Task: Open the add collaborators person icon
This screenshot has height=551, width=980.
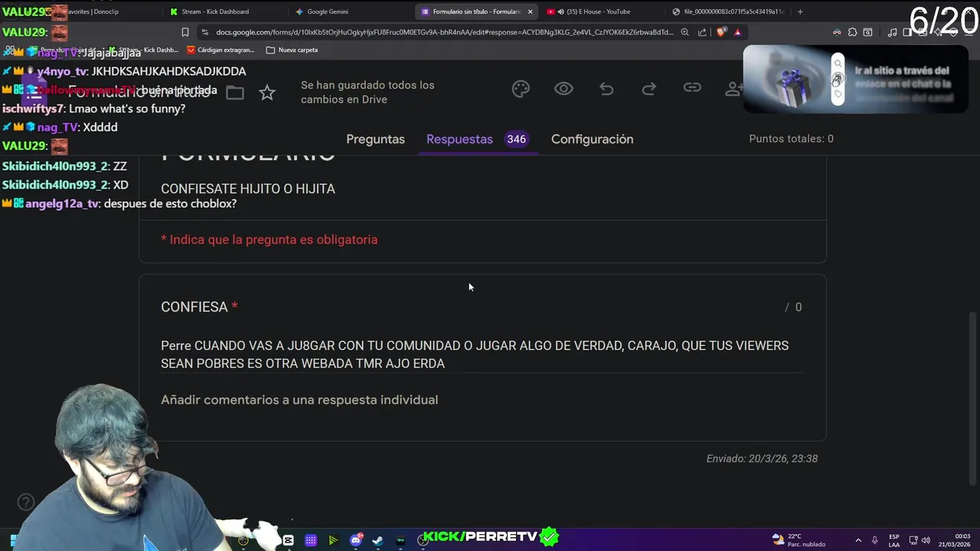Action: click(x=733, y=89)
